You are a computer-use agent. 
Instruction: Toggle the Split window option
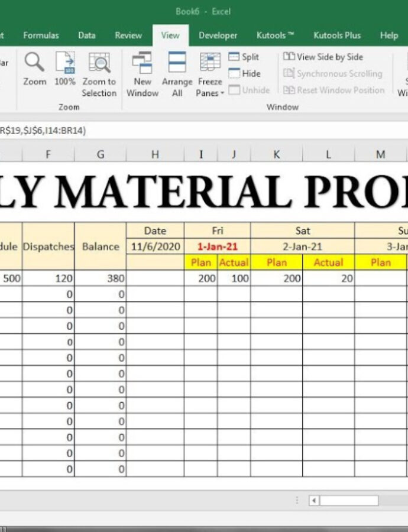(244, 57)
